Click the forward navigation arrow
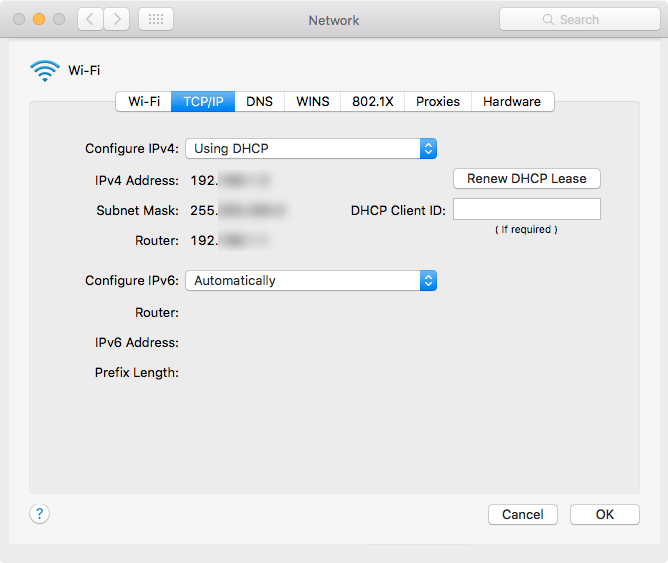The width and height of the screenshot is (668, 563). point(117,19)
